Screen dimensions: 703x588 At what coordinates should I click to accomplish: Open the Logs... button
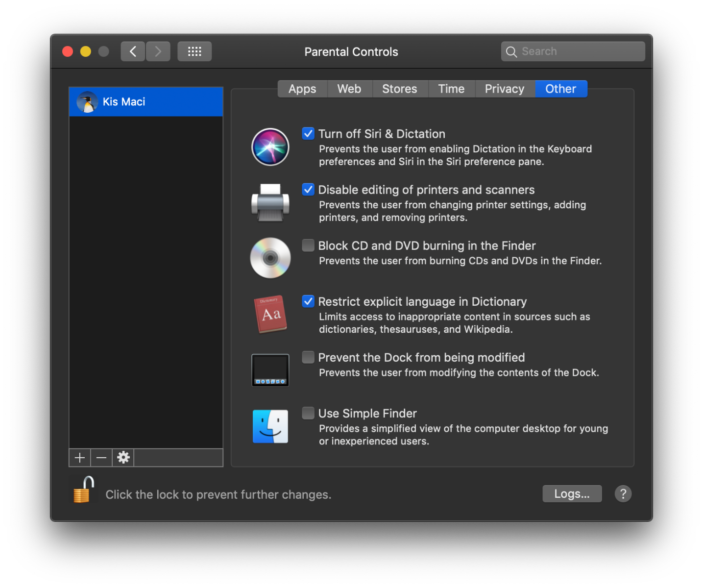click(572, 494)
